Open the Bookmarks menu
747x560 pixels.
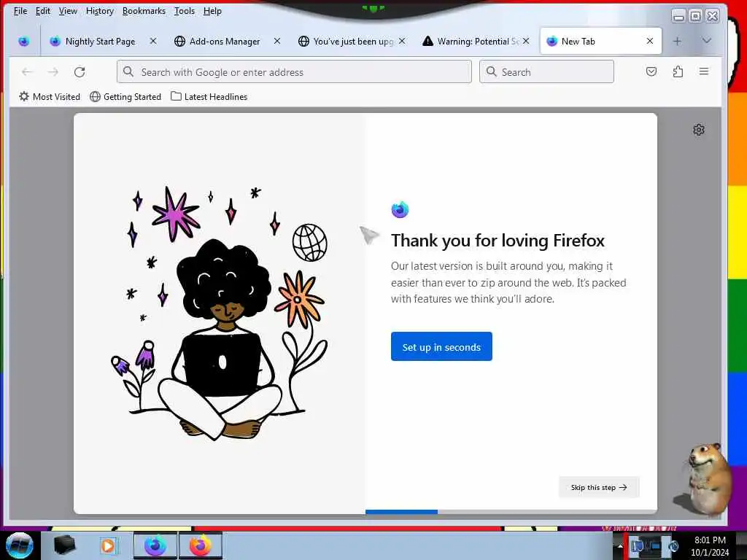[x=144, y=10]
